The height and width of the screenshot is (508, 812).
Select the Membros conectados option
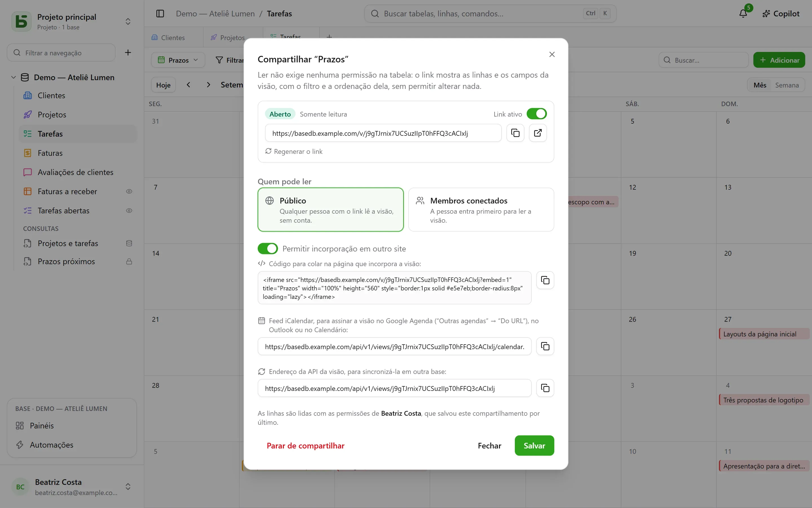click(481, 210)
